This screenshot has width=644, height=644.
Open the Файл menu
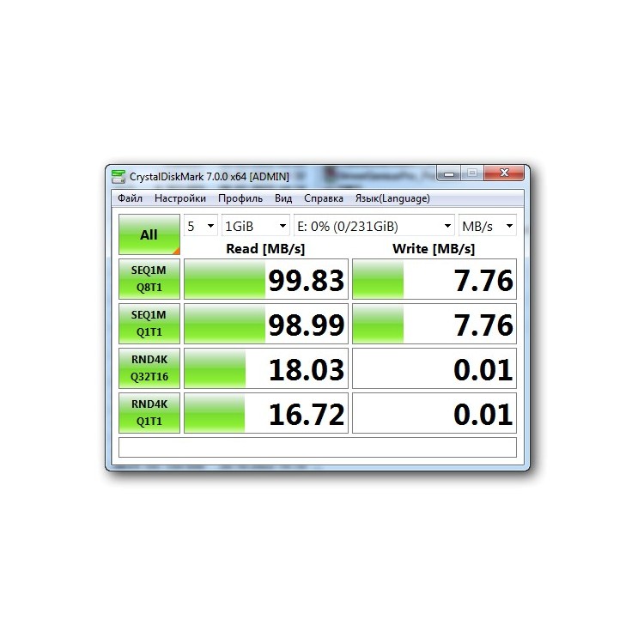131,198
